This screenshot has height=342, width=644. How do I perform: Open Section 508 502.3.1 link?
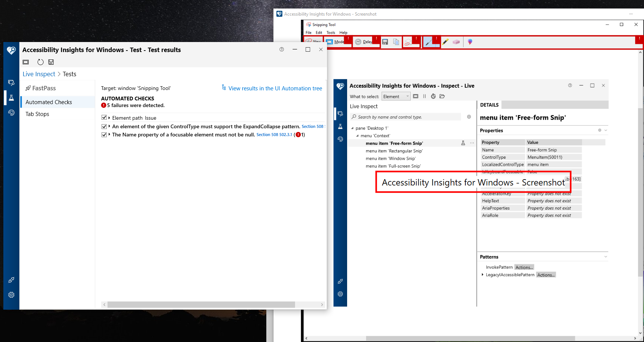pyautogui.click(x=274, y=135)
